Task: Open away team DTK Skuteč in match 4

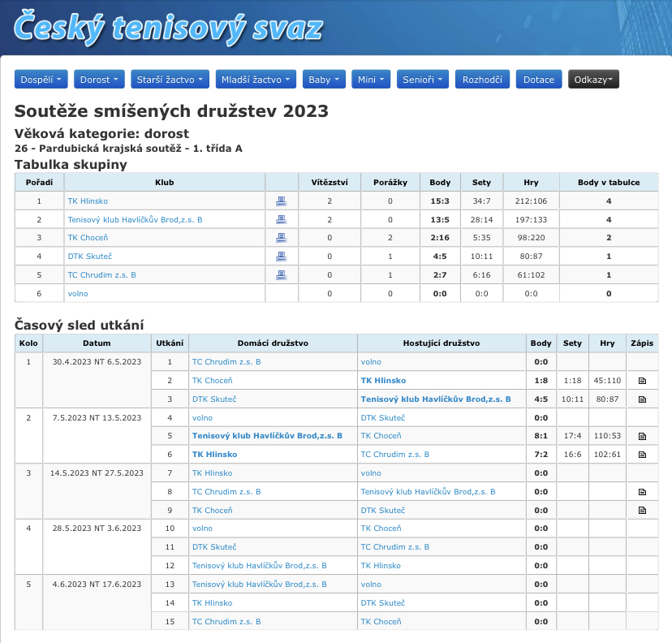Action: 383,418
